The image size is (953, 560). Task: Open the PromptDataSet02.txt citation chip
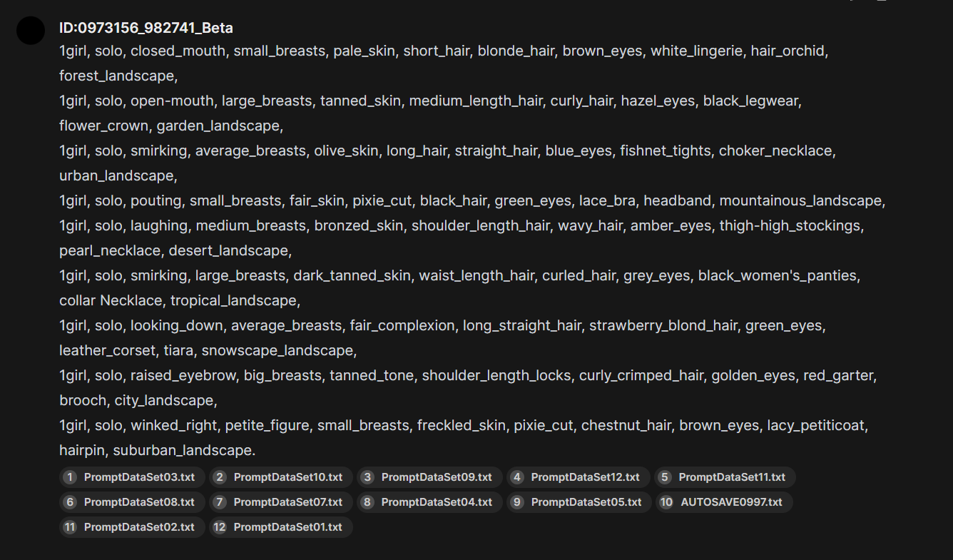(132, 527)
